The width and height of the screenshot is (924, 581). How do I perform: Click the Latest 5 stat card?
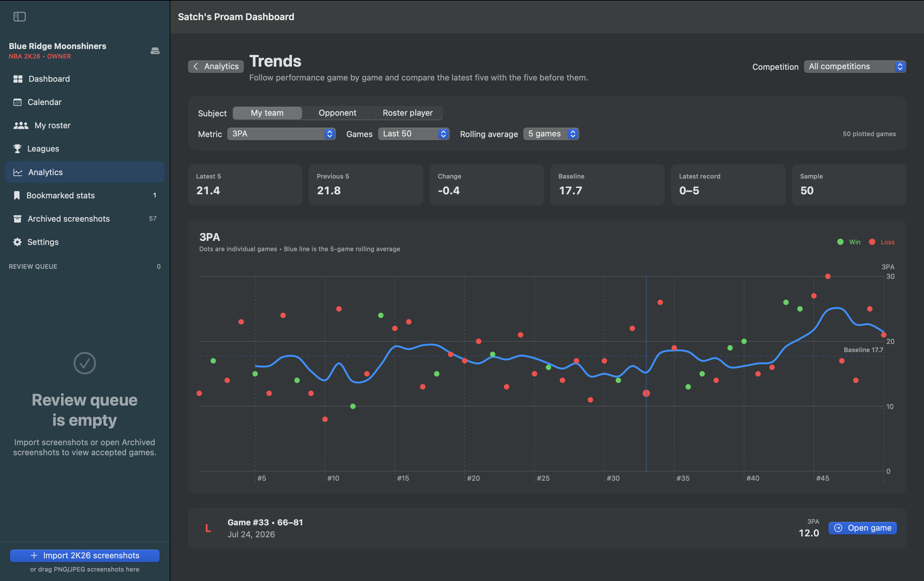coord(245,185)
